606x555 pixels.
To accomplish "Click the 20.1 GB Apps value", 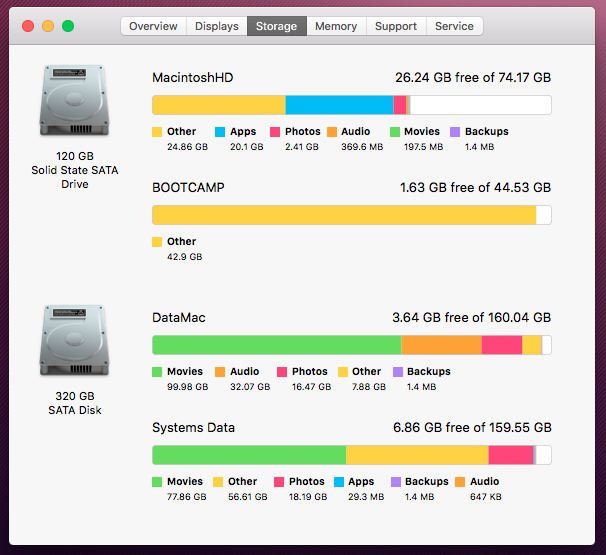I will (247, 147).
